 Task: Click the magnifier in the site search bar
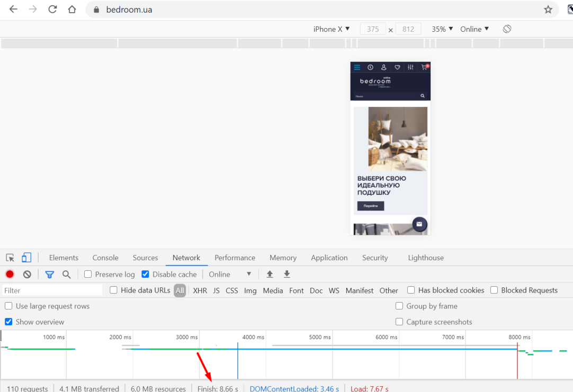click(423, 96)
